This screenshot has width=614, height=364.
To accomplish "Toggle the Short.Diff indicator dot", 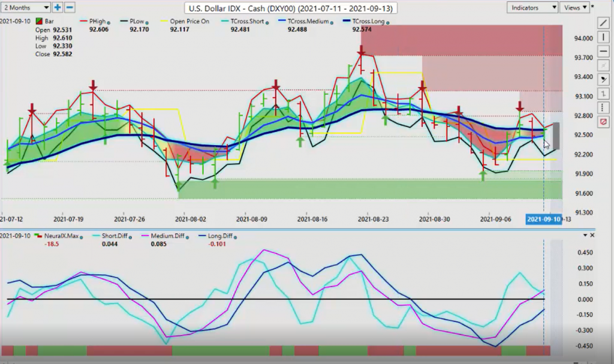I will tap(130, 237).
